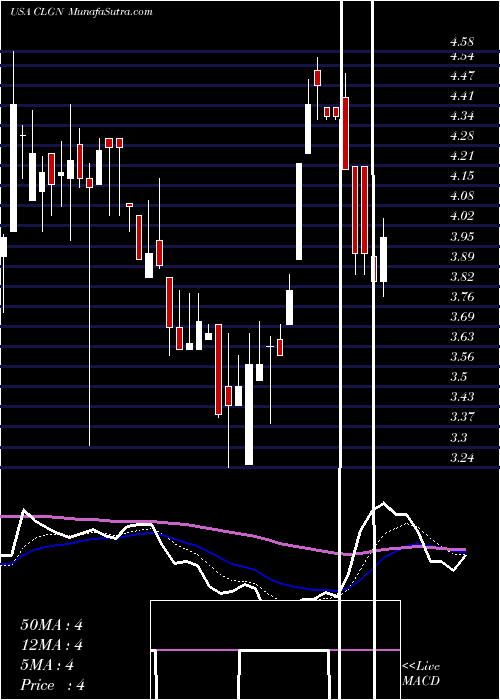Click the 3.82 price axis label
The width and height of the screenshot is (500, 700).
coord(462,276)
